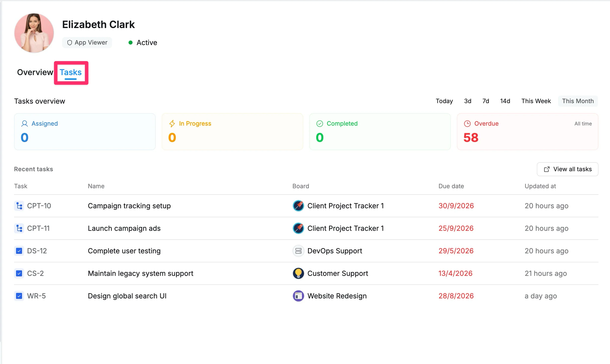Click the DevOps Support board name
Image resolution: width=610 pixels, height=364 pixels.
pyautogui.click(x=335, y=251)
